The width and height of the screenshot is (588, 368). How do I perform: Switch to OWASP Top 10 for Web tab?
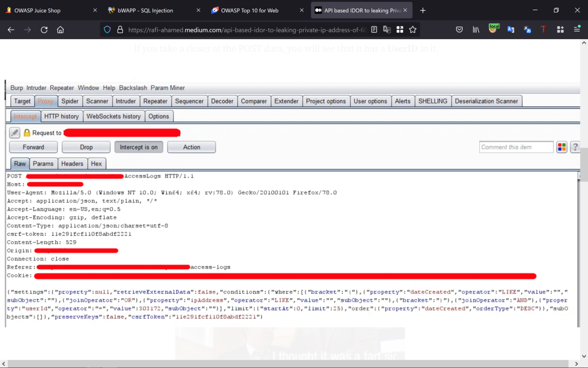click(x=259, y=10)
